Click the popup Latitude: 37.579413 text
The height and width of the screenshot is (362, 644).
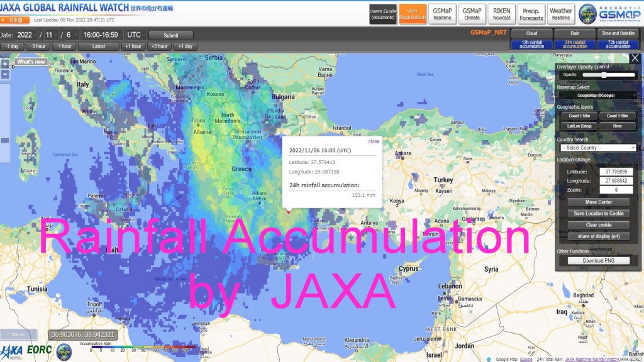312,162
